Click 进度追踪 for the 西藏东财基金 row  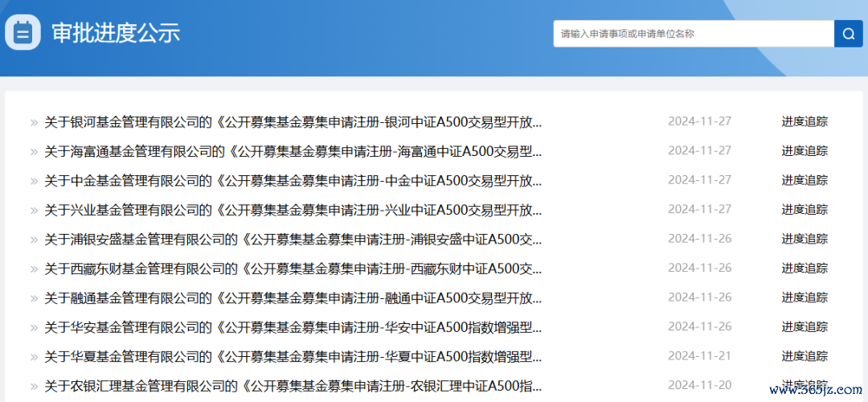tap(805, 269)
